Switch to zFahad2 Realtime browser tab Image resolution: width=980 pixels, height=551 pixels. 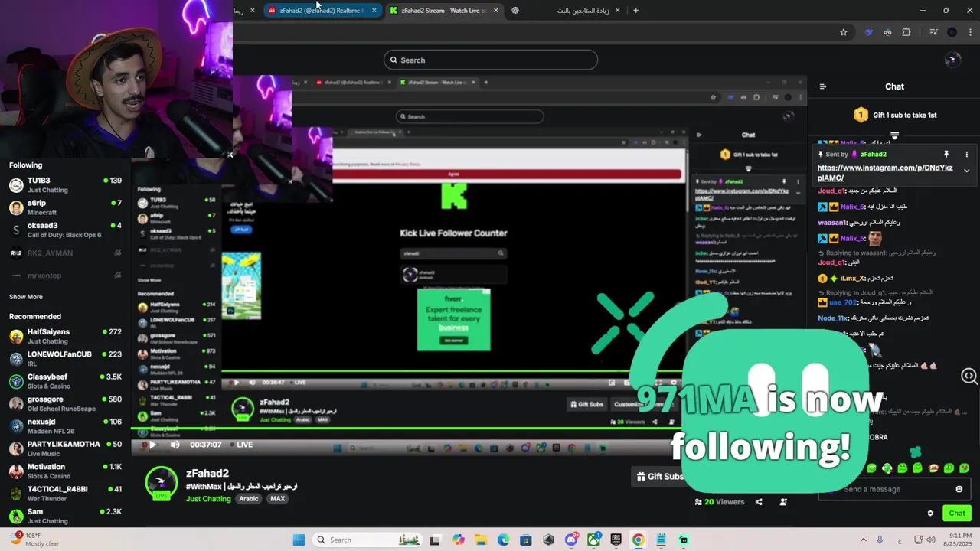pos(322,11)
